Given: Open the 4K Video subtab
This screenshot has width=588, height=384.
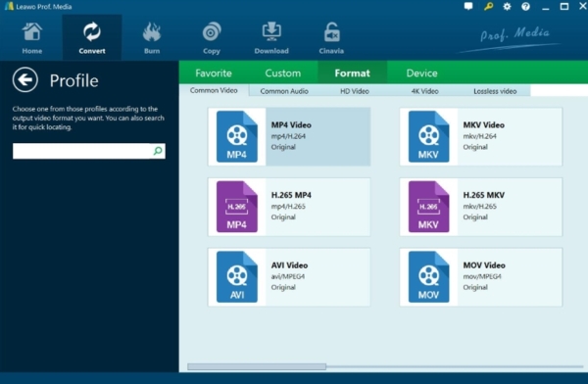Looking at the screenshot, I should pos(425,91).
